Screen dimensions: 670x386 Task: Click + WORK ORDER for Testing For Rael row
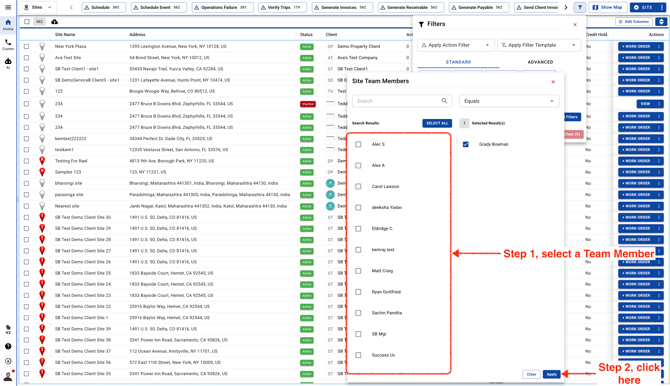click(636, 161)
